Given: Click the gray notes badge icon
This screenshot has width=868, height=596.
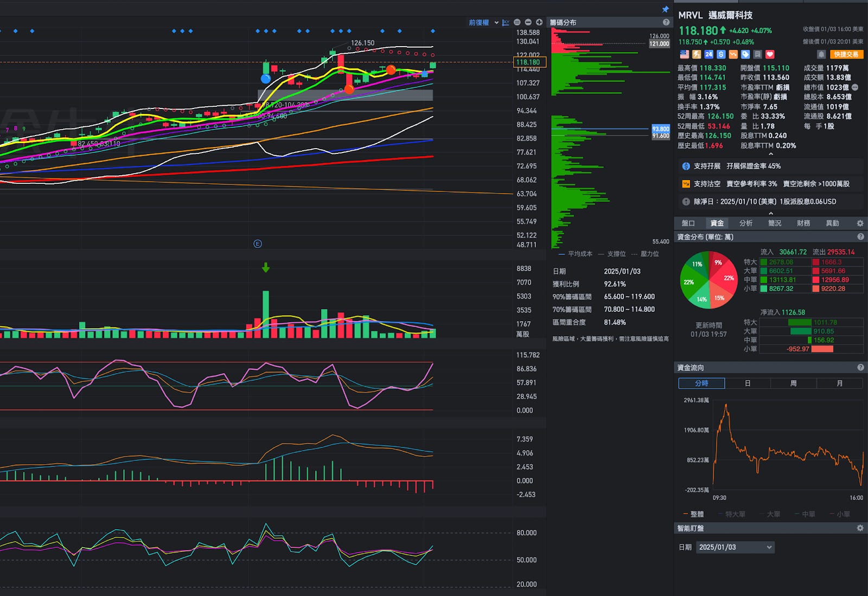Looking at the screenshot, I should [x=757, y=54].
